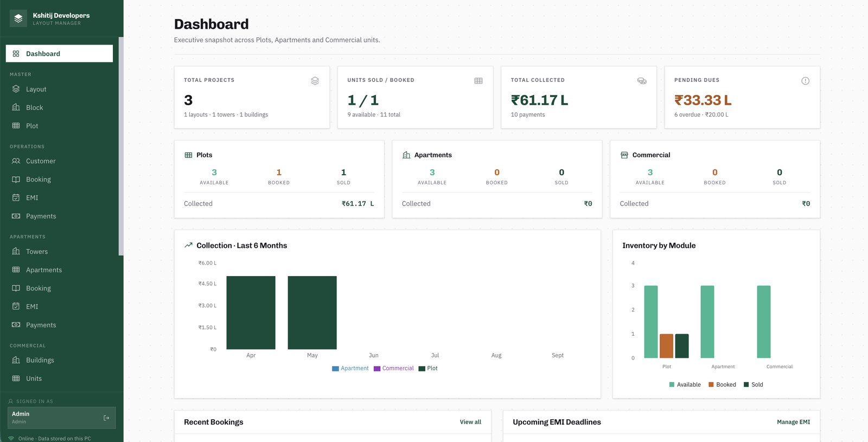Go to Block in the Master section
The height and width of the screenshot is (442, 868).
[x=59, y=107]
